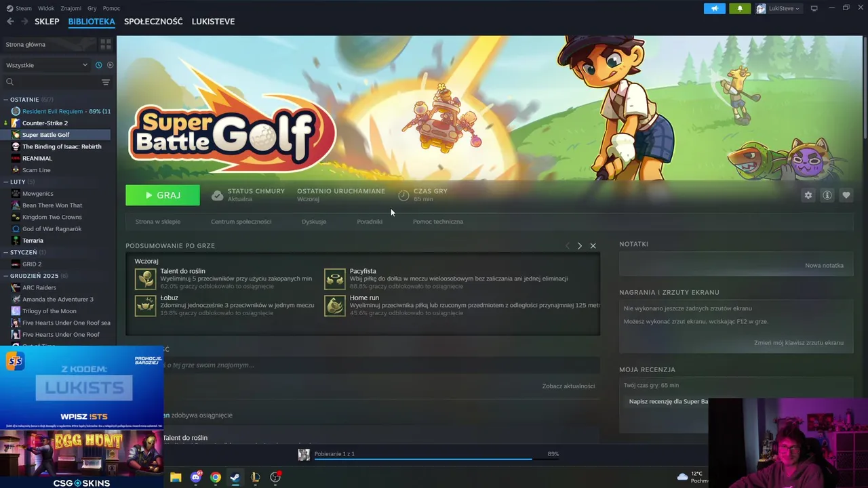Open the Big Picture mode icon
868x488 pixels.
coord(814,8)
